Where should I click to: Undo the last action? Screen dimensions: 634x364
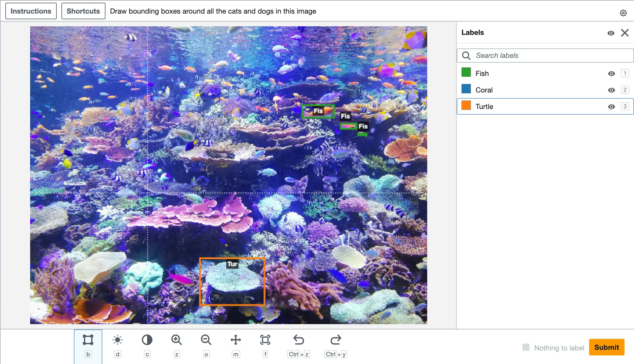299,340
